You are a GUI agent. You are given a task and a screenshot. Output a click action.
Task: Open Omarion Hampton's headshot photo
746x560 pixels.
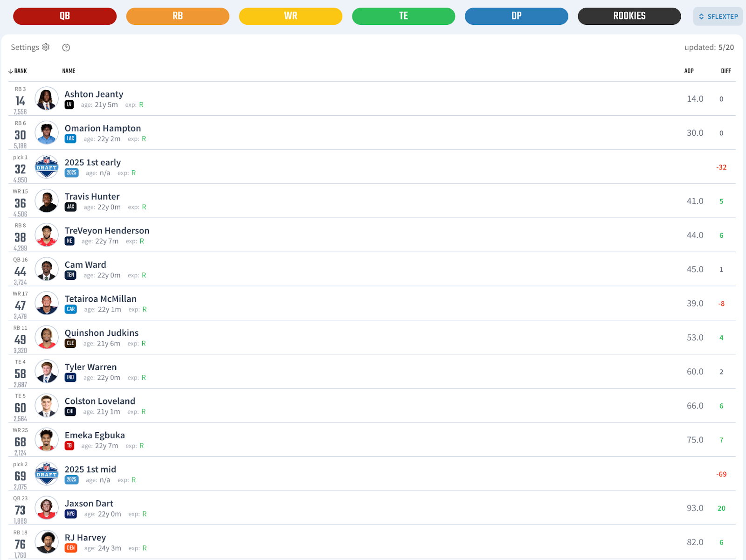pyautogui.click(x=47, y=132)
